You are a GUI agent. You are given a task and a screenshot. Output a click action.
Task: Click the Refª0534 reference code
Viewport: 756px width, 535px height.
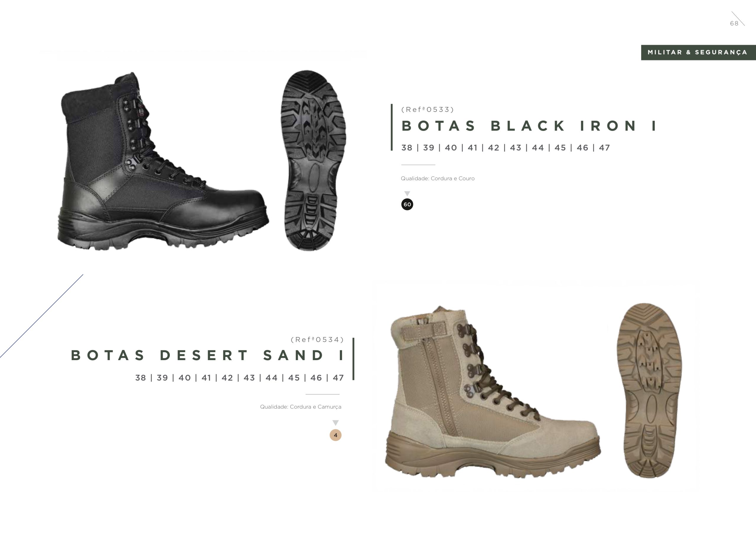tap(317, 339)
